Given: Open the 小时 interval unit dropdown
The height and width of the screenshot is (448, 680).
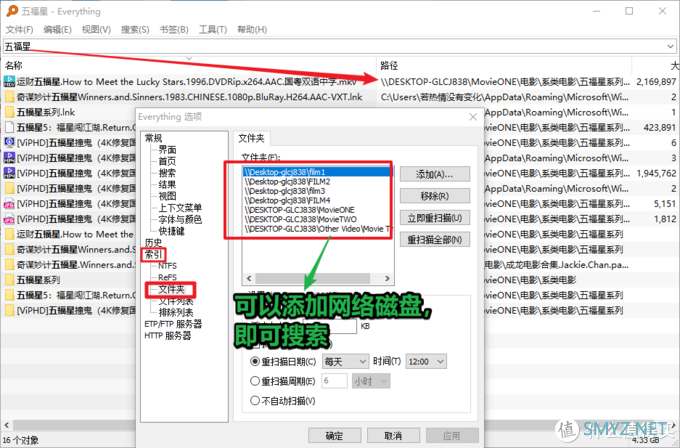Looking at the screenshot, I should point(371,381).
